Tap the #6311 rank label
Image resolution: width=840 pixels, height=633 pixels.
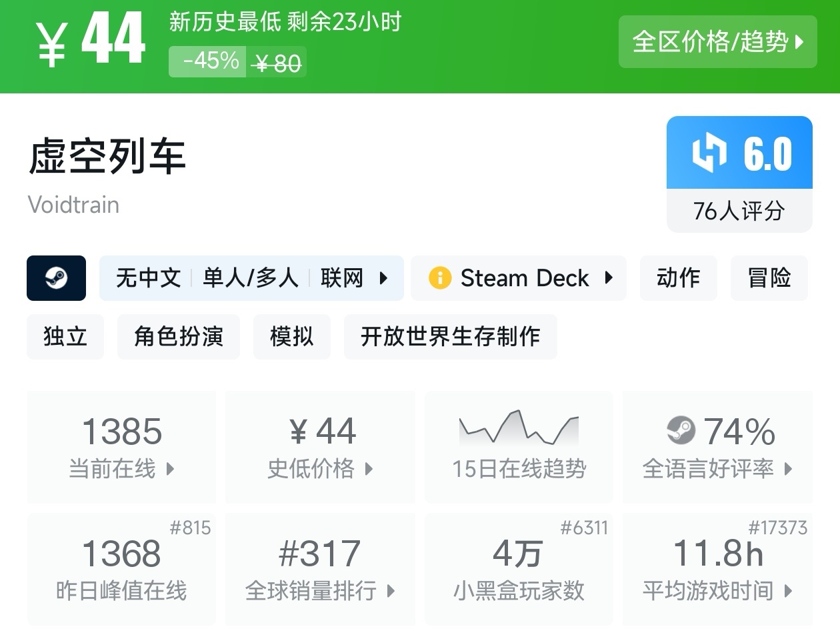pos(585,528)
